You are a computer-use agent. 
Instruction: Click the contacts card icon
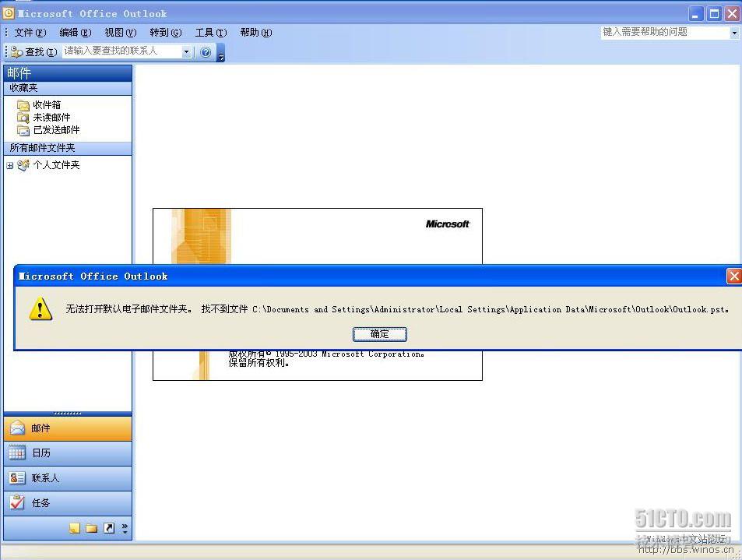coord(17,478)
